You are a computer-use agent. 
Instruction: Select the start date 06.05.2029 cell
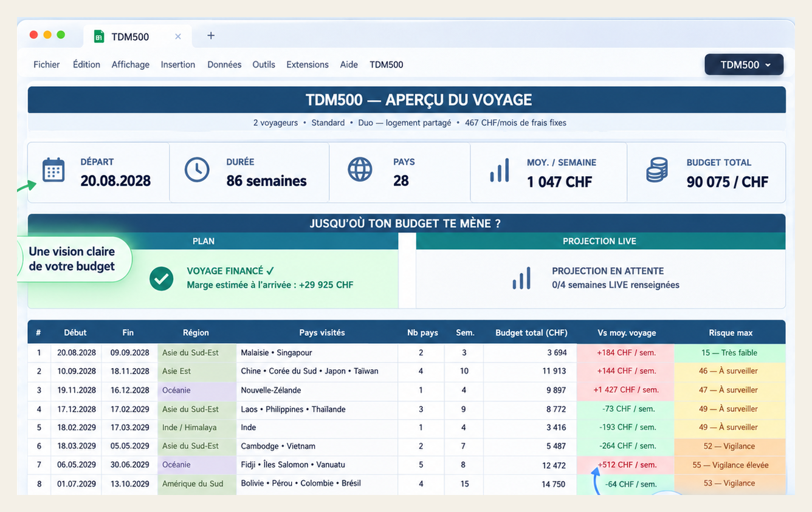point(77,465)
